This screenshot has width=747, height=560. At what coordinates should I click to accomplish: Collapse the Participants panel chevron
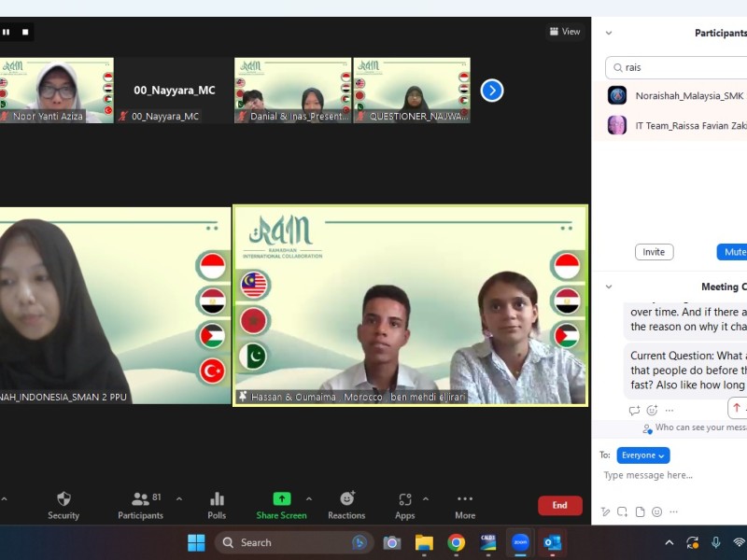(x=609, y=33)
